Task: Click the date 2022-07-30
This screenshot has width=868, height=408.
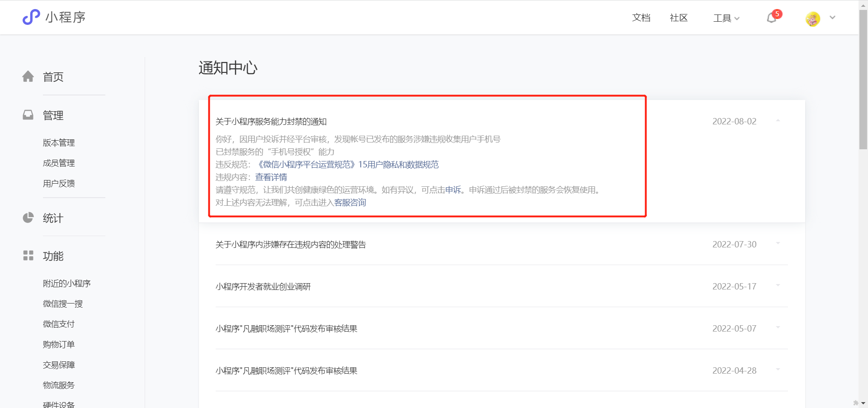Action: [734, 244]
